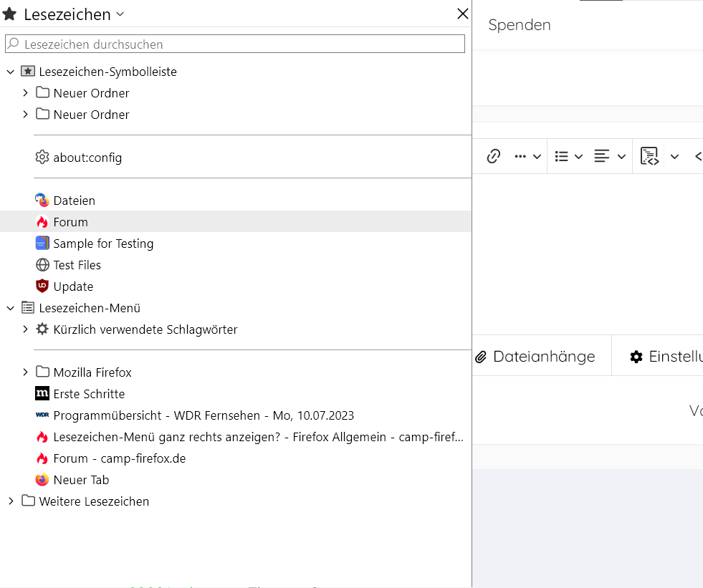Close the Lesezeichen sidebar
This screenshot has width=703, height=588.
[463, 14]
